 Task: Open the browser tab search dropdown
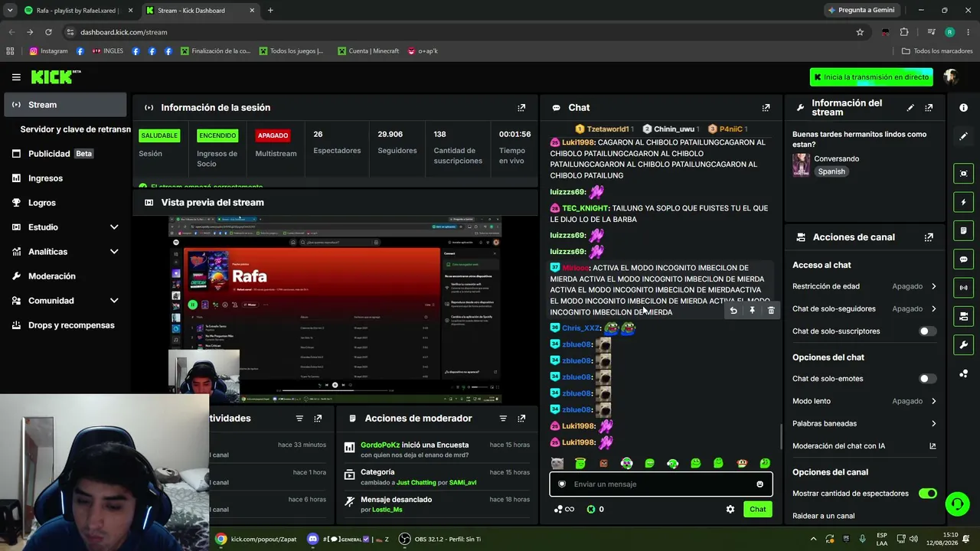click(9, 10)
